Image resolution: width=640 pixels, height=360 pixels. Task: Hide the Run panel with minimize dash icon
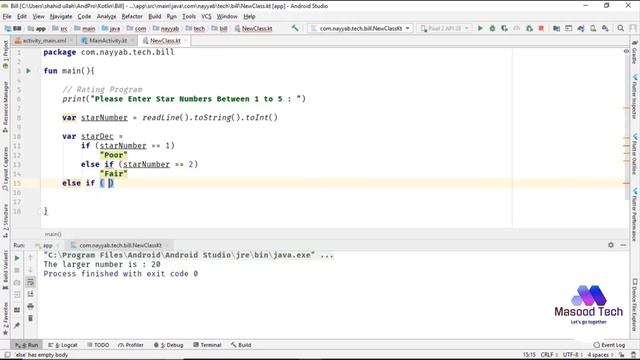tap(623, 245)
